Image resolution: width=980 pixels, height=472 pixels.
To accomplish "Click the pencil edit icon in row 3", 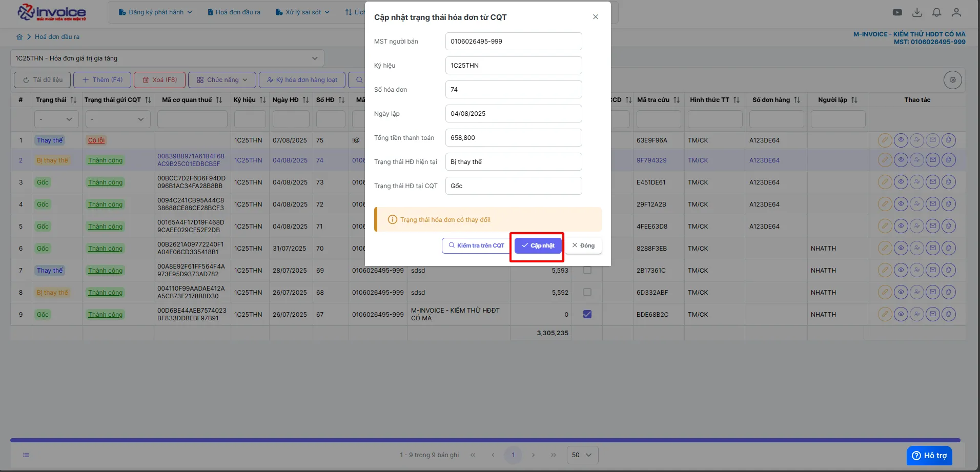I will pos(885,182).
